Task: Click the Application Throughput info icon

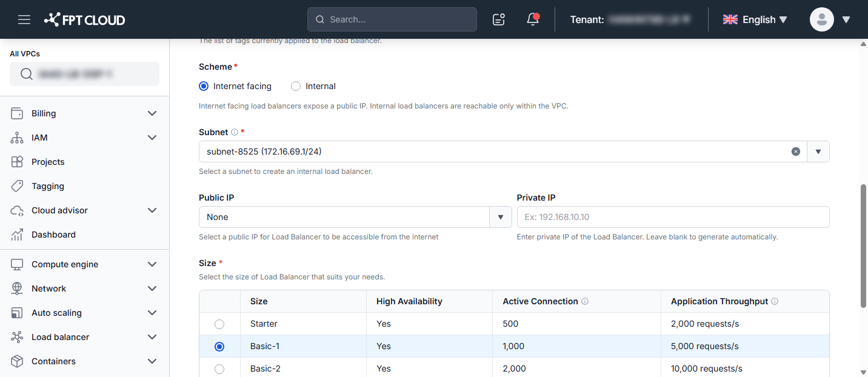Action: click(775, 301)
